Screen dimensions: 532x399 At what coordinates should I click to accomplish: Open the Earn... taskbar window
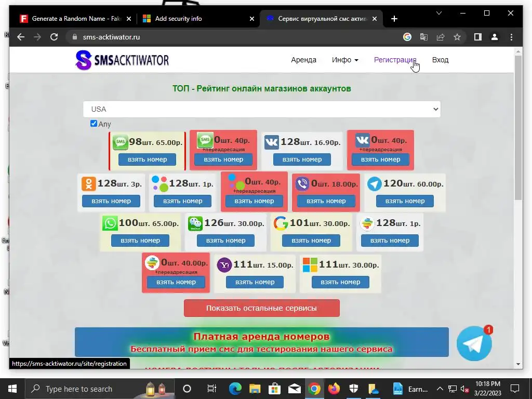coord(410,389)
